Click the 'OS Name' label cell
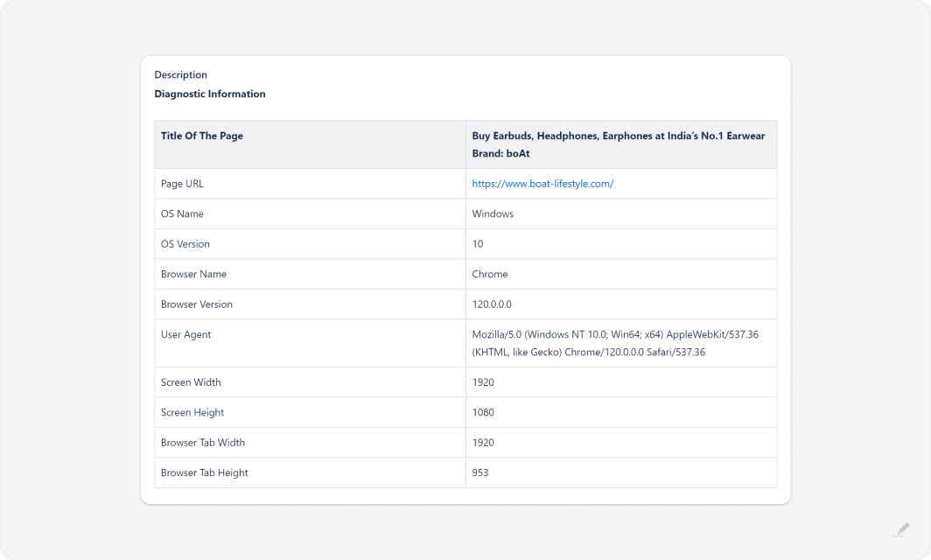The height and width of the screenshot is (560, 931). click(310, 213)
